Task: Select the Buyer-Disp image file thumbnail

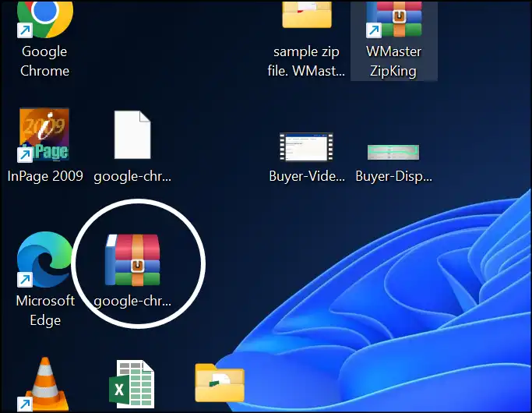Action: 393,152
